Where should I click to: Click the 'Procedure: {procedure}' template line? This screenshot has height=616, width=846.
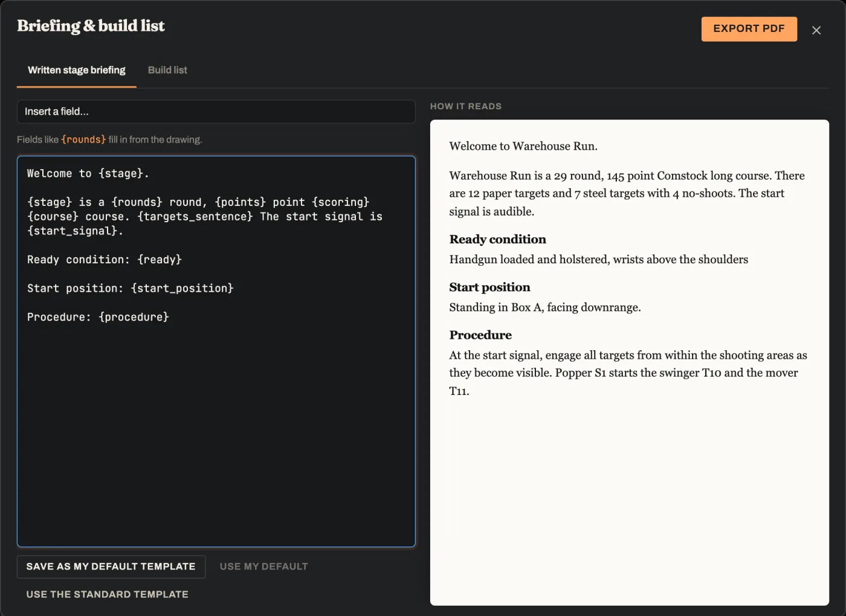pyautogui.click(x=98, y=317)
